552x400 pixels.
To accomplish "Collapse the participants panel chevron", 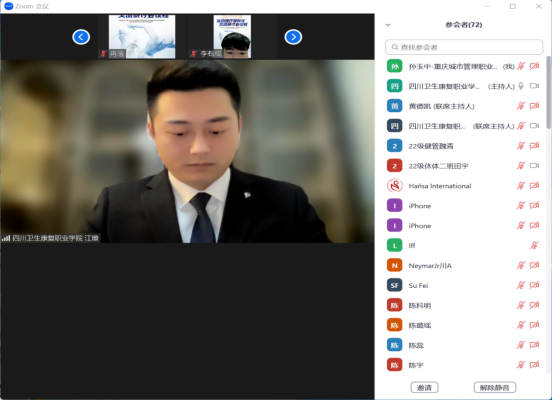I will [x=388, y=25].
